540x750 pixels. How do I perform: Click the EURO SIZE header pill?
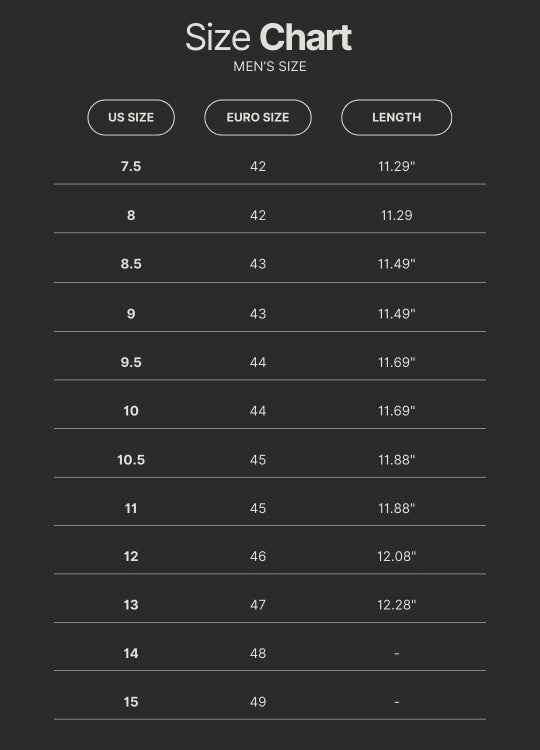click(x=258, y=118)
